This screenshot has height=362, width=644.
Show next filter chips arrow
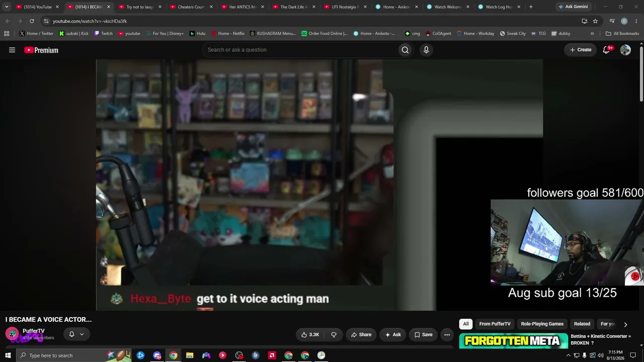click(625, 324)
